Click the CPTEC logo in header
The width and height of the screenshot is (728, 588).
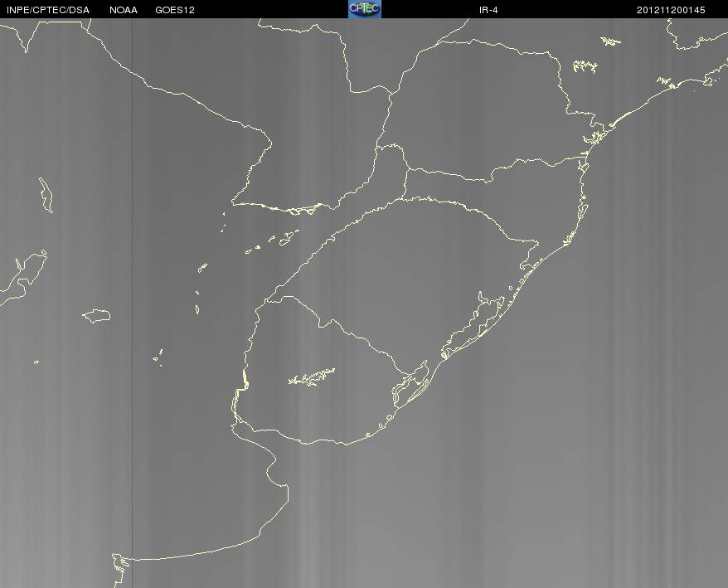tap(365, 9)
